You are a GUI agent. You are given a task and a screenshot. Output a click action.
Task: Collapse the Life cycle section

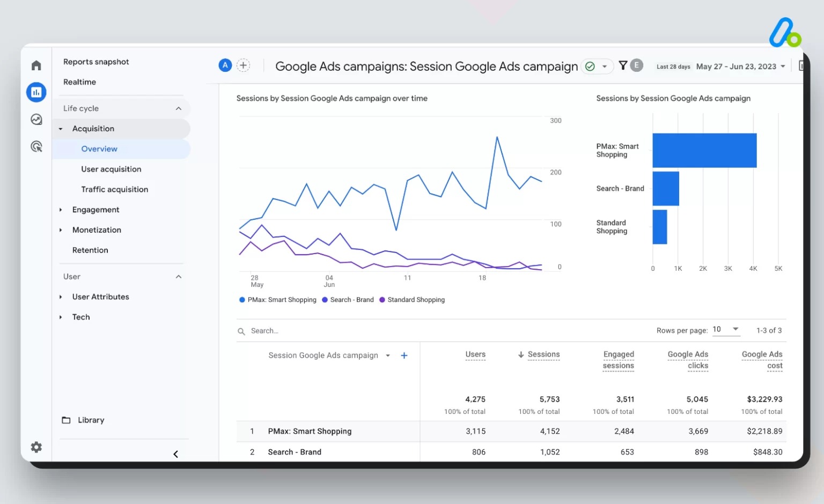tap(179, 108)
